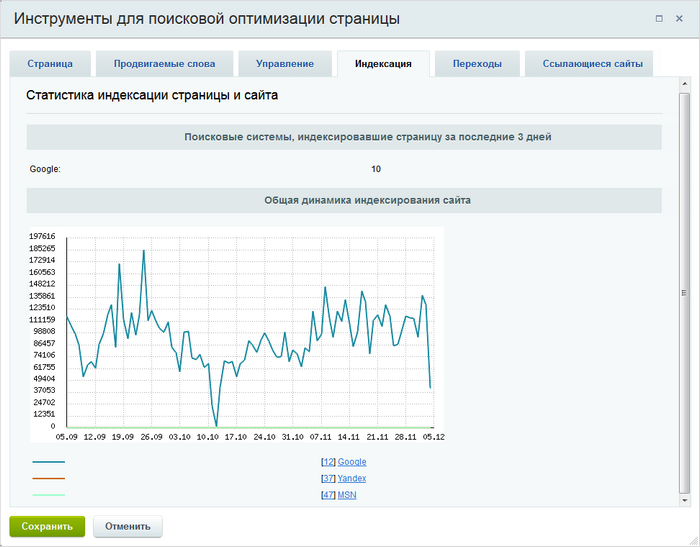Click the Сохранить button
The width and height of the screenshot is (700, 547).
pos(47,526)
